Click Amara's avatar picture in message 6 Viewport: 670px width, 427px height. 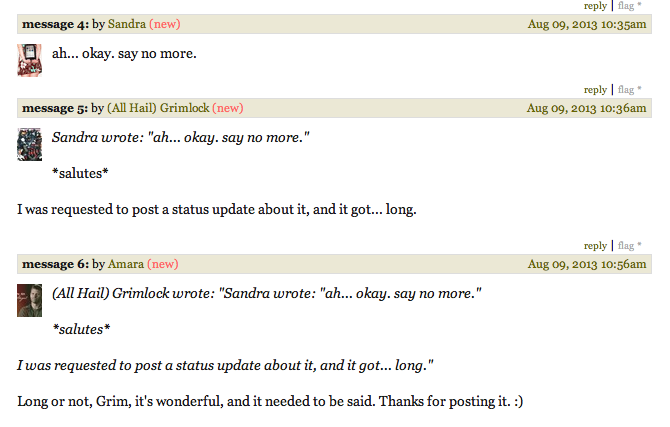(x=29, y=300)
